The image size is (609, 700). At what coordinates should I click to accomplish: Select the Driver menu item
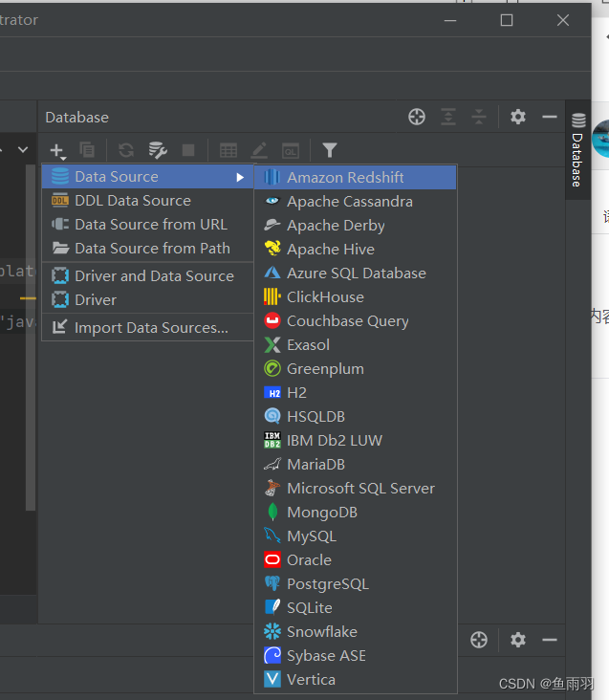pos(147,300)
